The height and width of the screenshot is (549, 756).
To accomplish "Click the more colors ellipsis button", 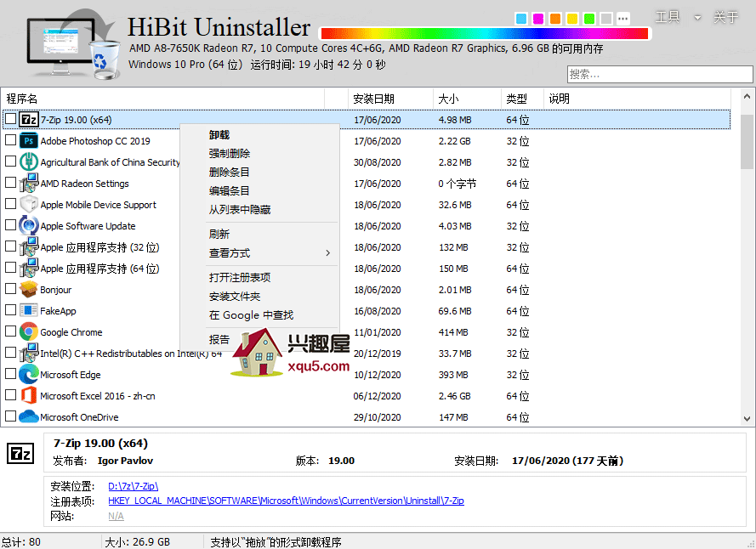I will 623,19.
